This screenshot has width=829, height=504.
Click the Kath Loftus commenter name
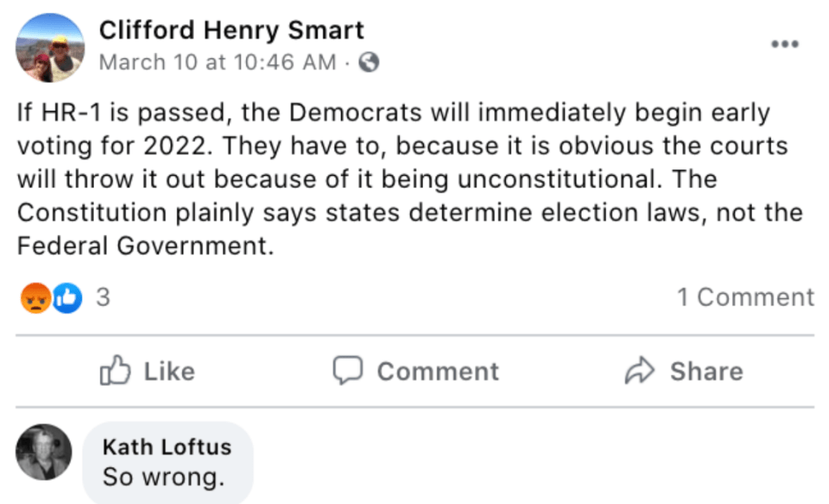coord(167,446)
